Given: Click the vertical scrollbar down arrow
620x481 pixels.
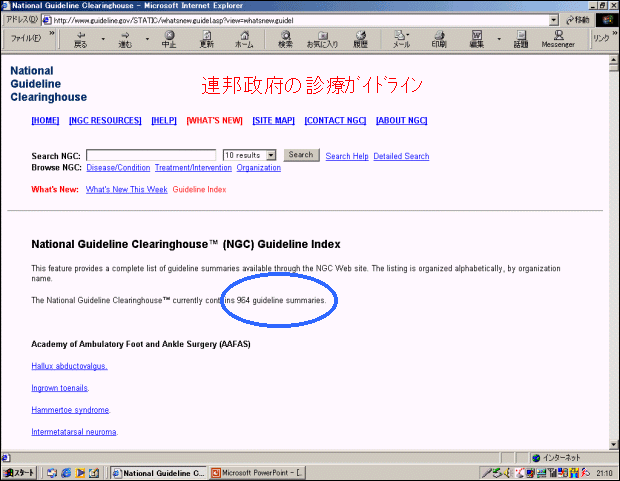Looking at the screenshot, I should tap(612, 445).
